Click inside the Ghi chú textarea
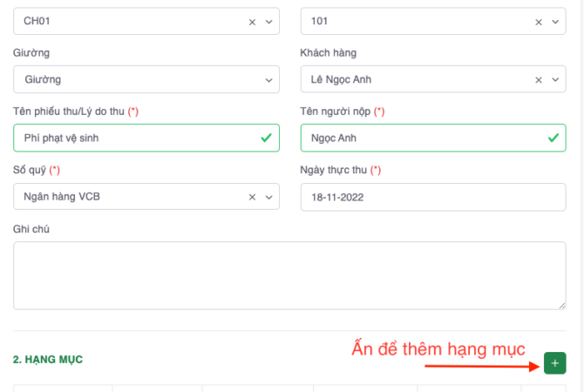 289,275
